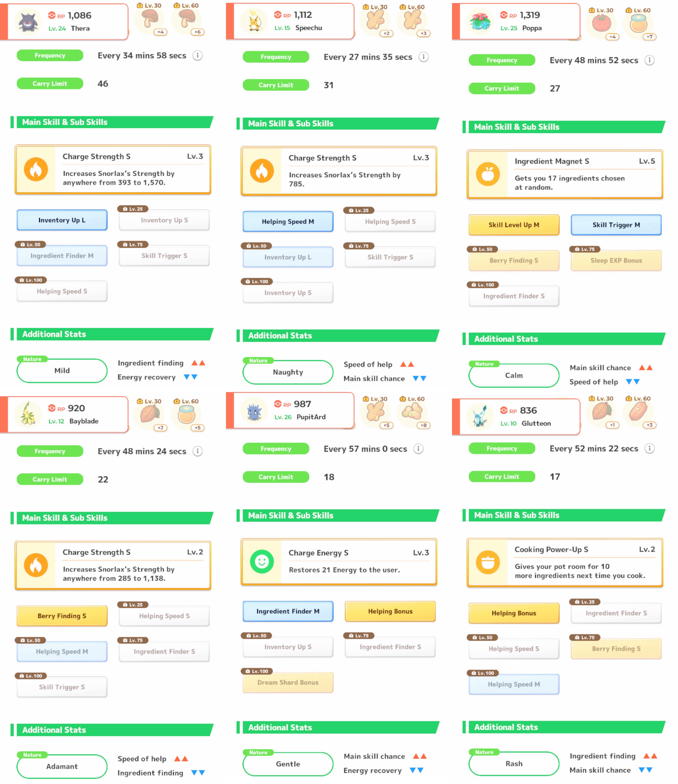678x784 pixels.
Task: Tap the Mild nature box
Action: click(62, 371)
